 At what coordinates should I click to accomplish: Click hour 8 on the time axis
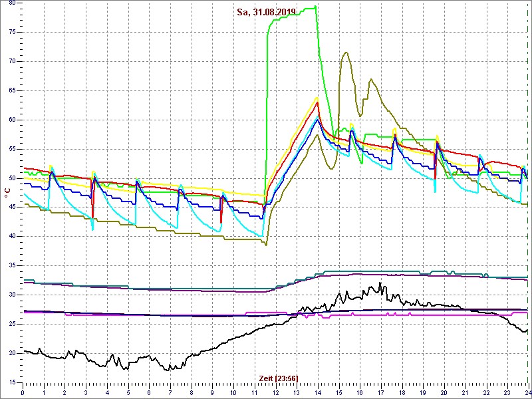[192, 392]
